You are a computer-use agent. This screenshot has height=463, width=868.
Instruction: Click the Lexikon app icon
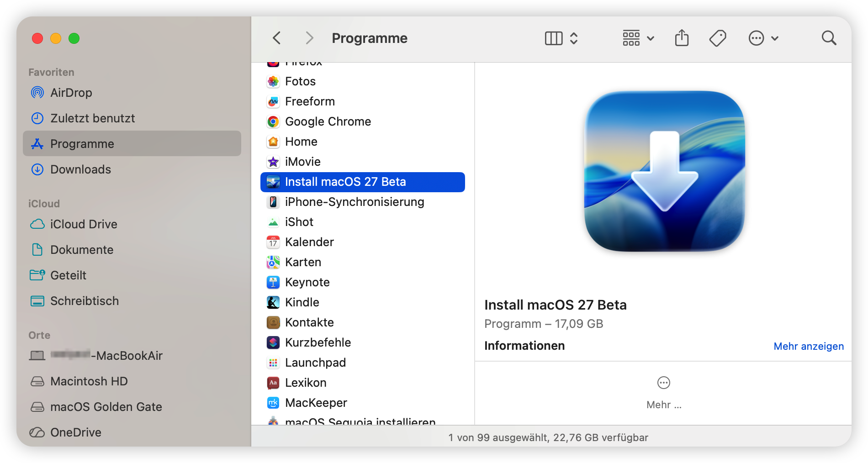pyautogui.click(x=273, y=383)
